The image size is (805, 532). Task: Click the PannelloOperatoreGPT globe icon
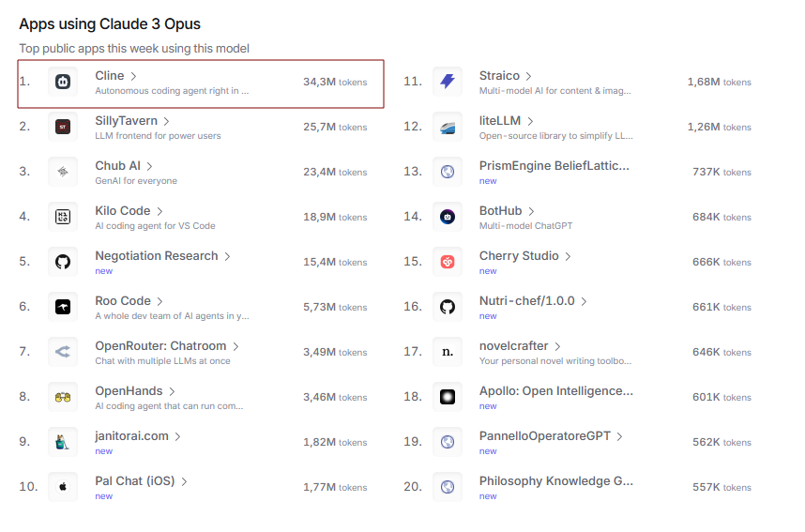[x=448, y=442]
